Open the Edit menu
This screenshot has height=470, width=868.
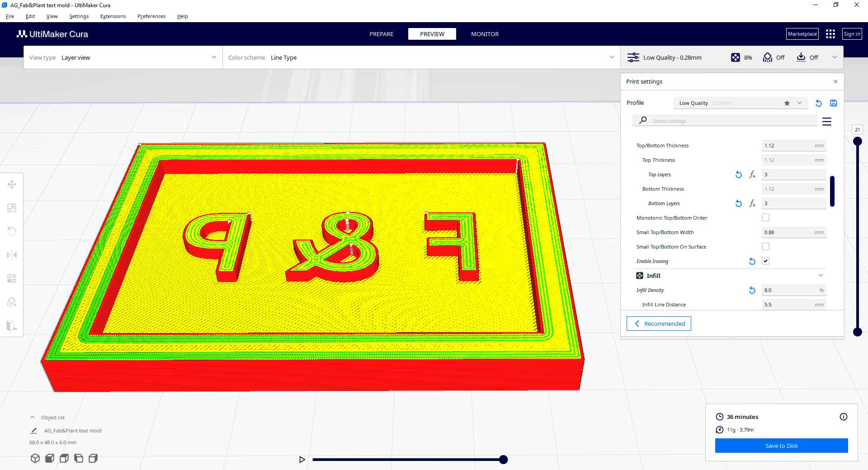30,16
